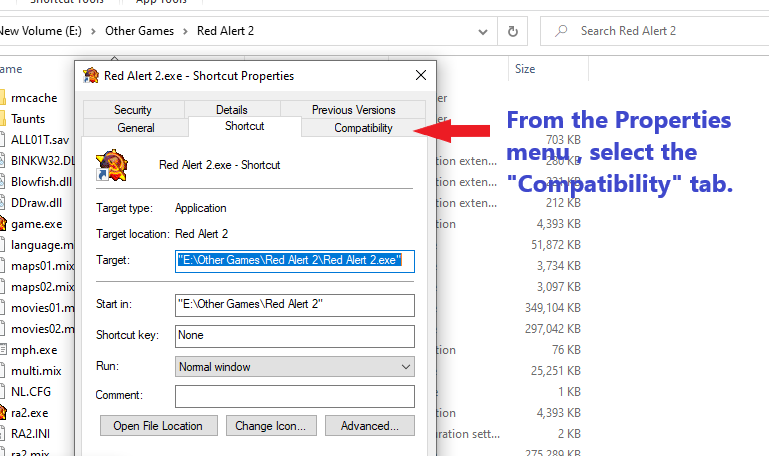The width and height of the screenshot is (769, 456).
Task: Click the mph.exe file icon
Action: [3, 350]
